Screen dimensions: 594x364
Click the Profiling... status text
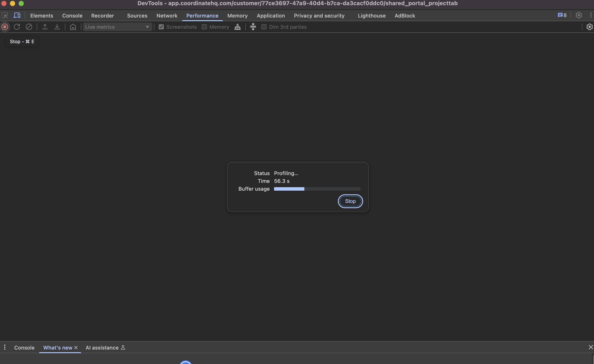[286, 173]
